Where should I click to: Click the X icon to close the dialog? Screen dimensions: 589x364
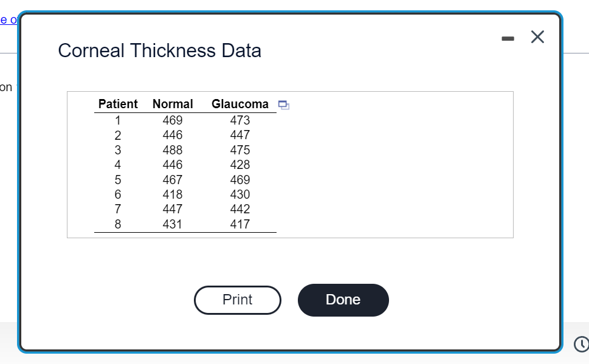coord(537,36)
